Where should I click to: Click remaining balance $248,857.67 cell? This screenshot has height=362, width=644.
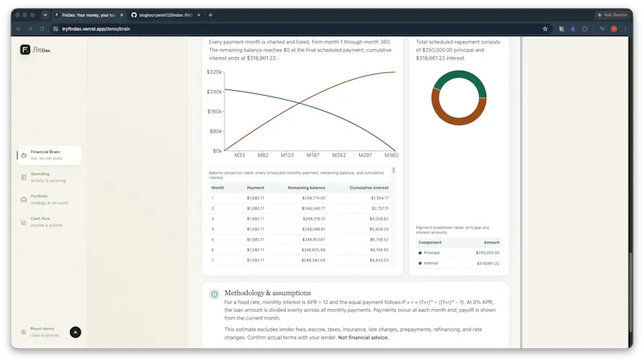[313, 239]
